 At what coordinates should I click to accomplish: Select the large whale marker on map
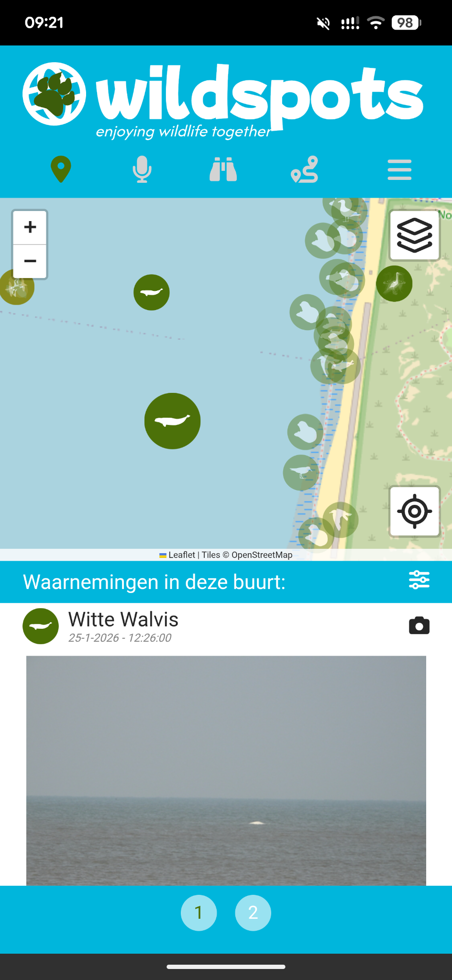pos(172,421)
